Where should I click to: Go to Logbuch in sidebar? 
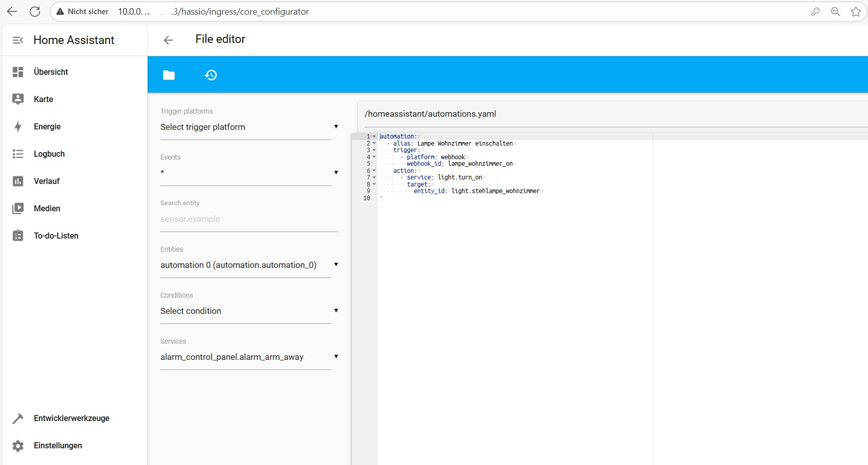[x=49, y=154]
